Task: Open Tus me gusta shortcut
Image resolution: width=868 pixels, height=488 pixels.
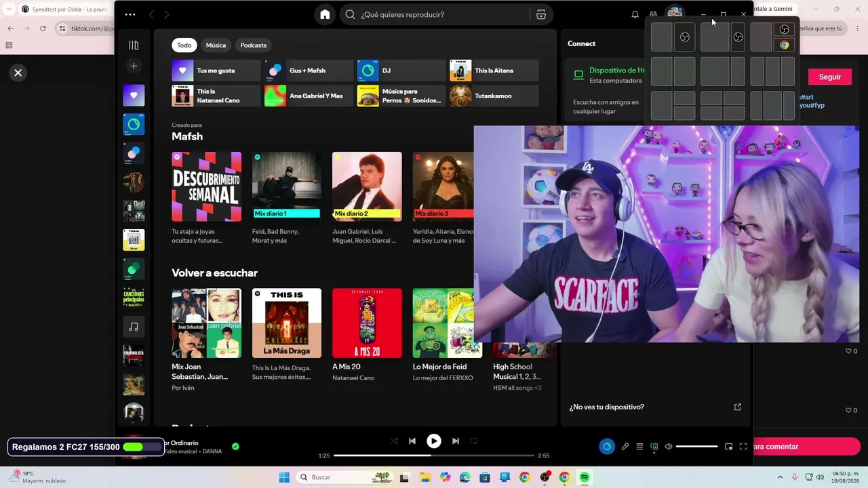Action: [216, 70]
